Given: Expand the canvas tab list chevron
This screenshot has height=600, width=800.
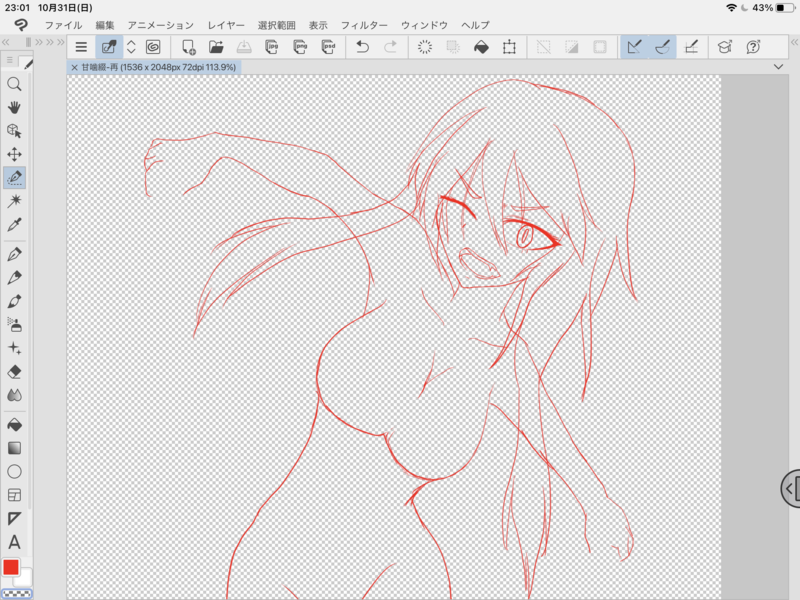Looking at the screenshot, I should (779, 67).
